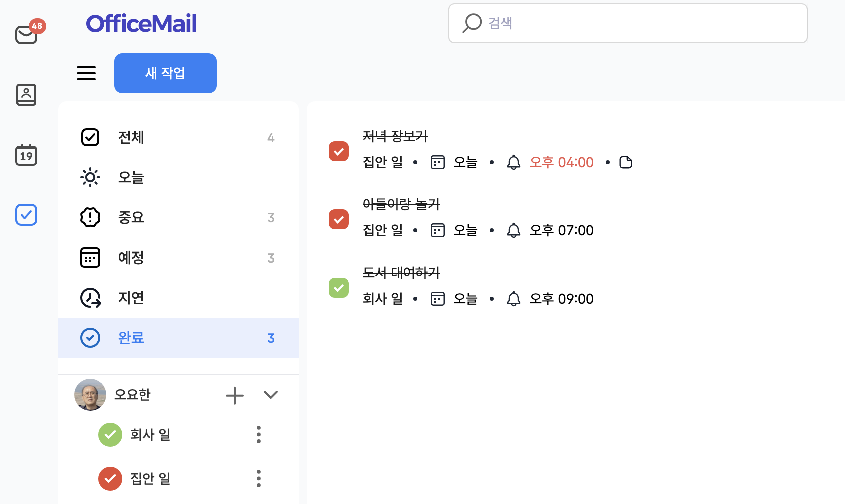This screenshot has height=504, width=845.
Task: Select the 중요 filter
Action: [178, 217]
